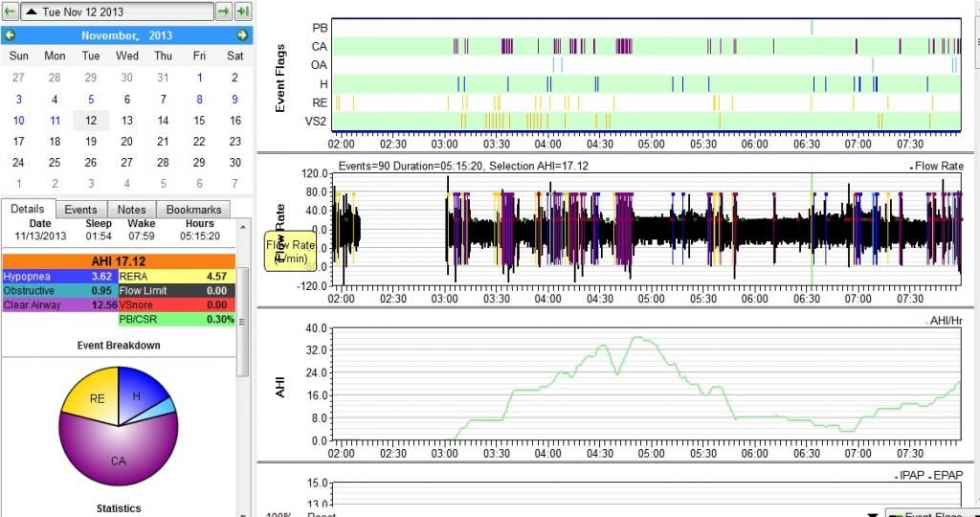The image size is (980, 517).
Task: Jump to the most recent day icon
Action: [243, 11]
